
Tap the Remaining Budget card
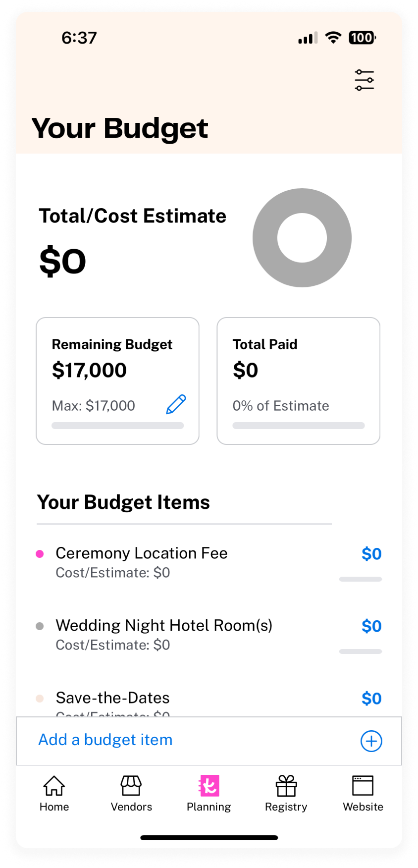click(x=117, y=381)
